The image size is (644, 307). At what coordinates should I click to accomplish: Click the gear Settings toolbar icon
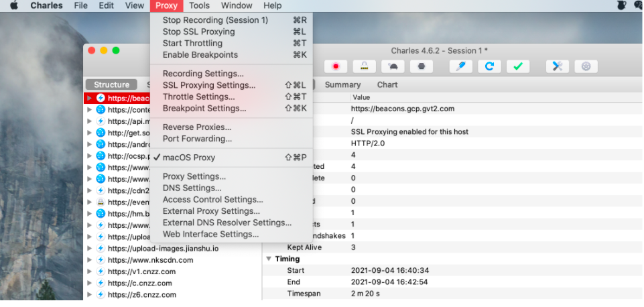tap(586, 66)
